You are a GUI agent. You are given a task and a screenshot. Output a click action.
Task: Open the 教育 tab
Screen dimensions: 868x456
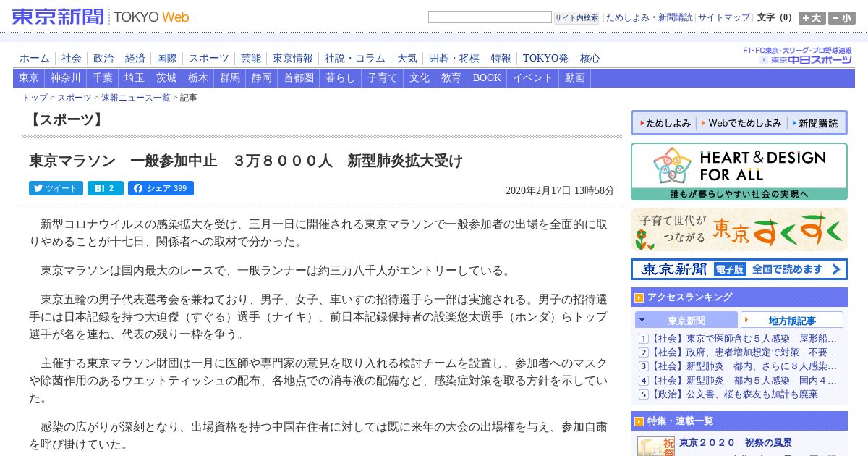451,78
